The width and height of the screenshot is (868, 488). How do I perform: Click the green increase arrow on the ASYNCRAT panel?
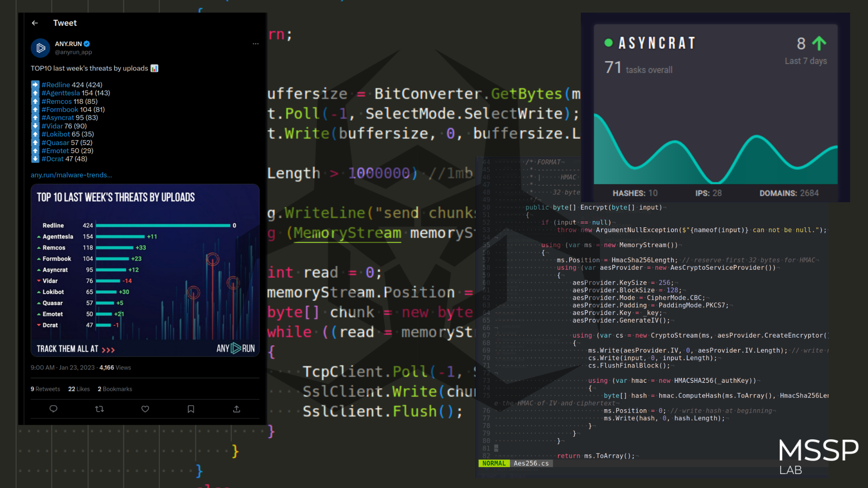pos(819,43)
